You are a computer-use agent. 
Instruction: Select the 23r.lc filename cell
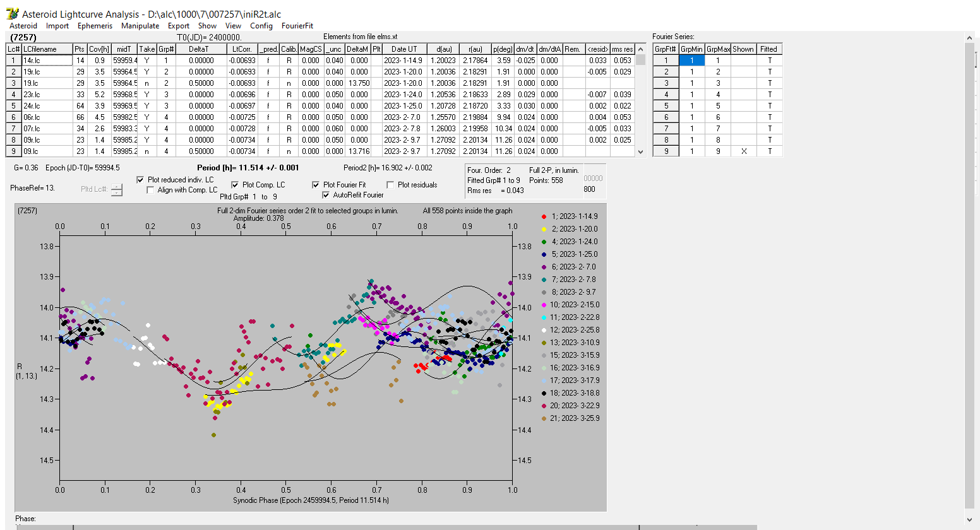(x=47, y=95)
